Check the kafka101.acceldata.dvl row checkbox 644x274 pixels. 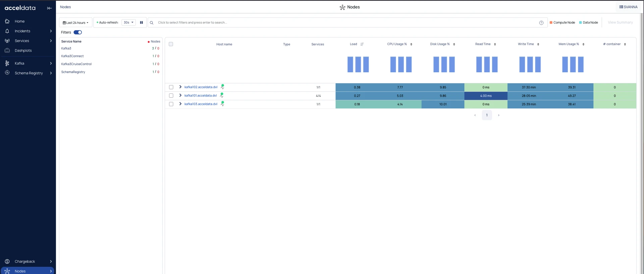coord(171,96)
